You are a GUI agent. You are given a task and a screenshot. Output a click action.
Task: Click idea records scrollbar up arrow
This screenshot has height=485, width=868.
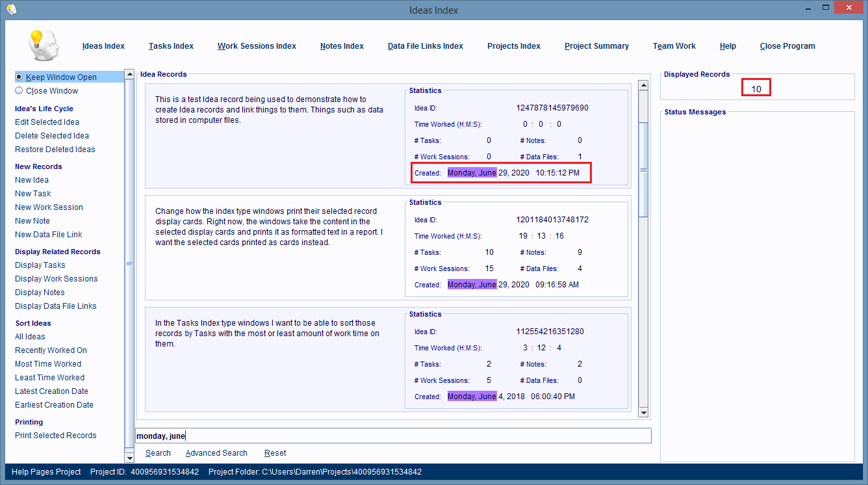[643, 85]
